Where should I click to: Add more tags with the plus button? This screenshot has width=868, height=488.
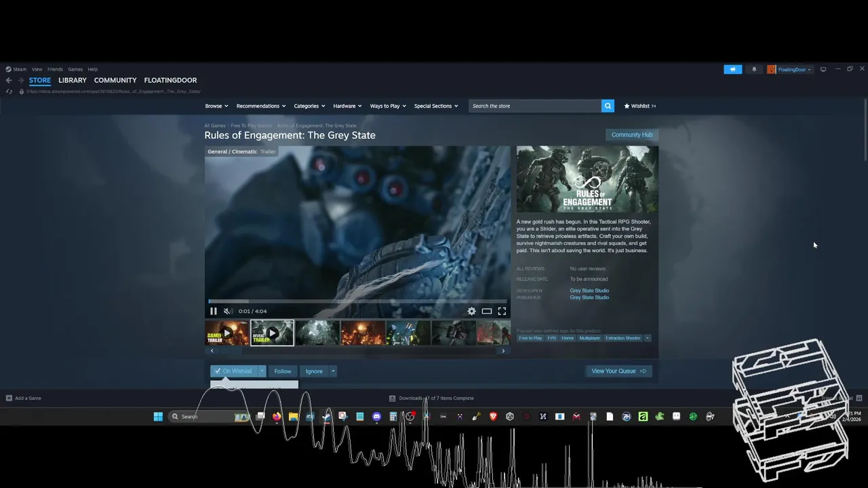tap(647, 338)
